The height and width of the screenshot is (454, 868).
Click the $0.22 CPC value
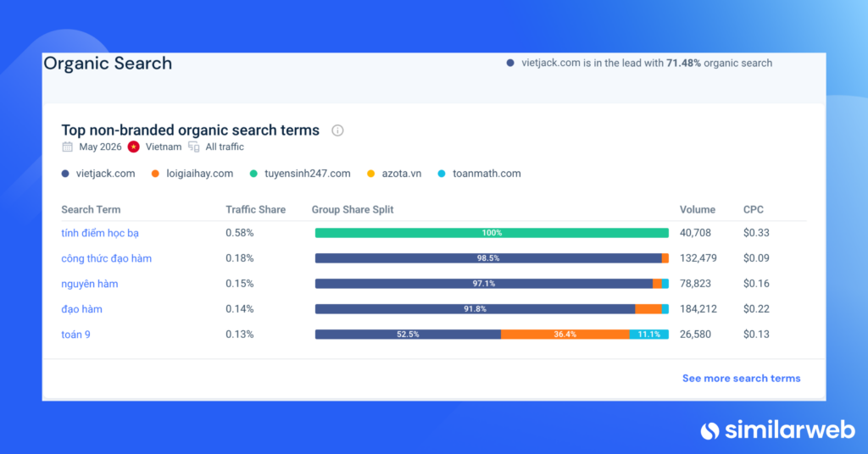756,310
